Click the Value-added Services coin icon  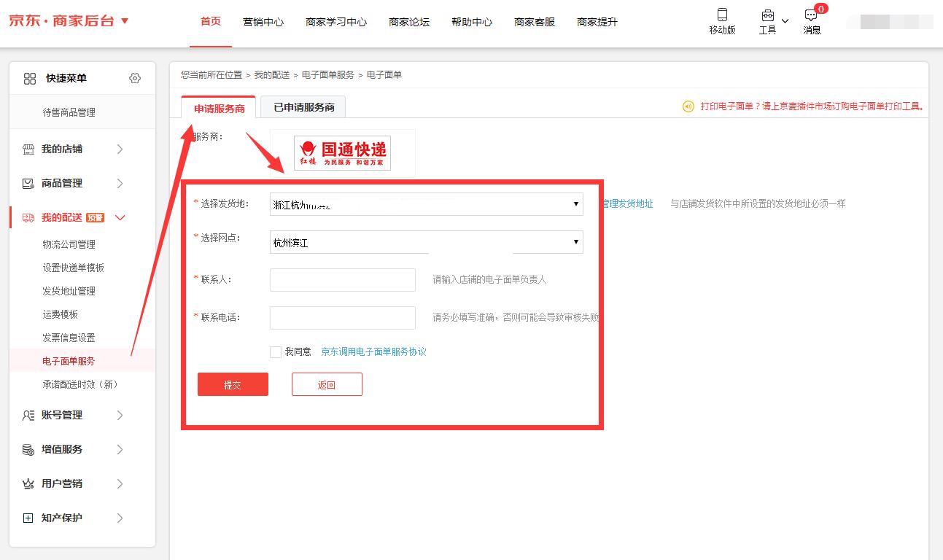(28, 449)
